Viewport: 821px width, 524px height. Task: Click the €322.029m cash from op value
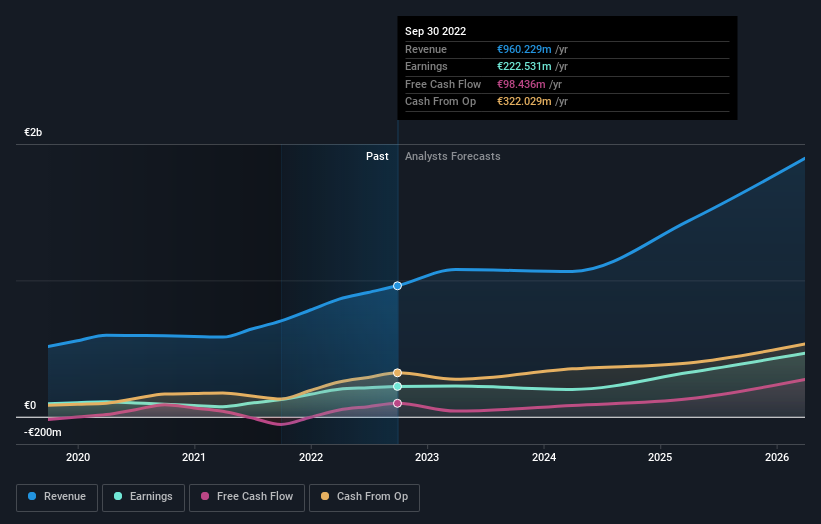[524, 102]
